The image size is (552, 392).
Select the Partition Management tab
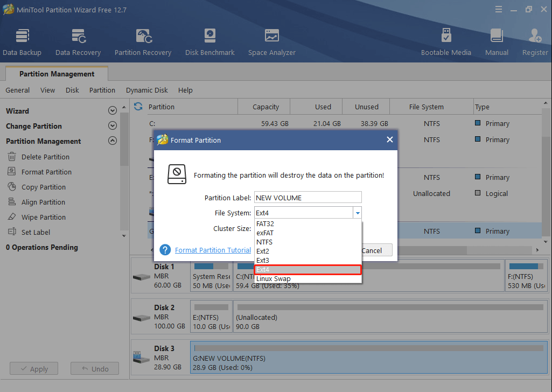[57, 74]
